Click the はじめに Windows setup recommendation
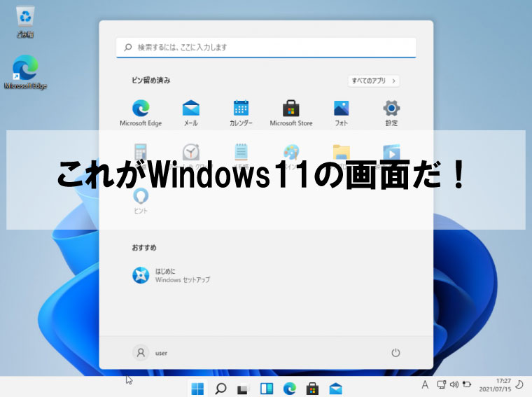532x397 pixels. (x=171, y=275)
